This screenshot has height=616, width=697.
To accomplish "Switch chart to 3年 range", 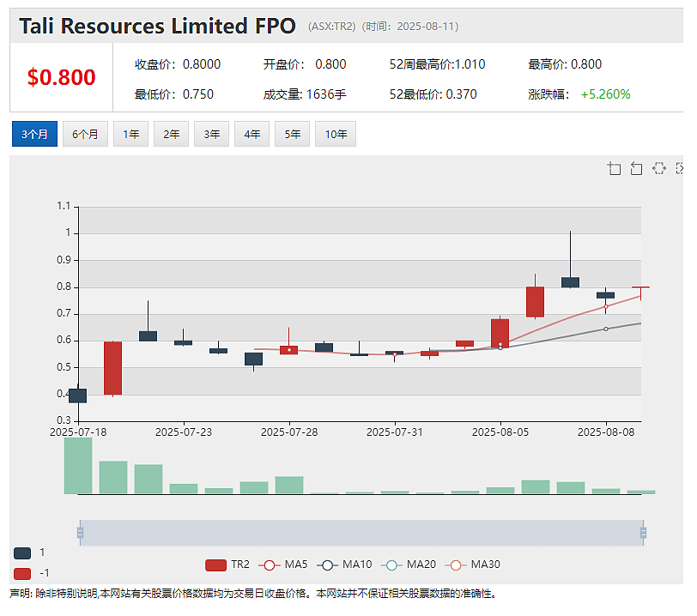I will 211,134.
